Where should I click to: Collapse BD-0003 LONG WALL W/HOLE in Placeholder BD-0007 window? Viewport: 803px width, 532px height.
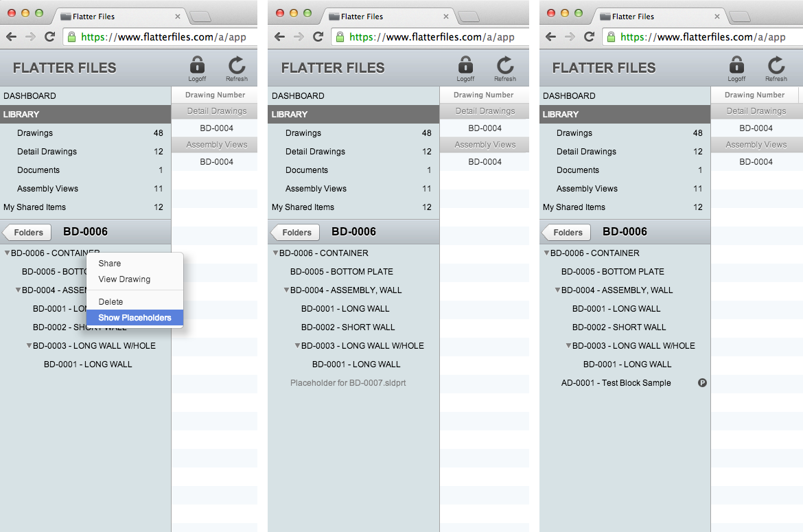point(298,345)
